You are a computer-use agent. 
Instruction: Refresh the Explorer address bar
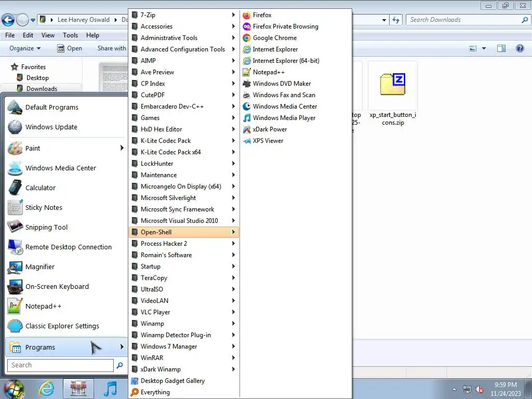(395, 20)
